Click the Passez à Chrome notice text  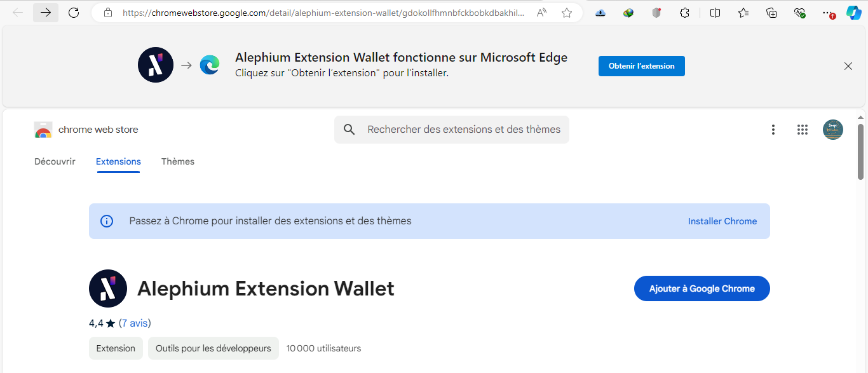271,221
